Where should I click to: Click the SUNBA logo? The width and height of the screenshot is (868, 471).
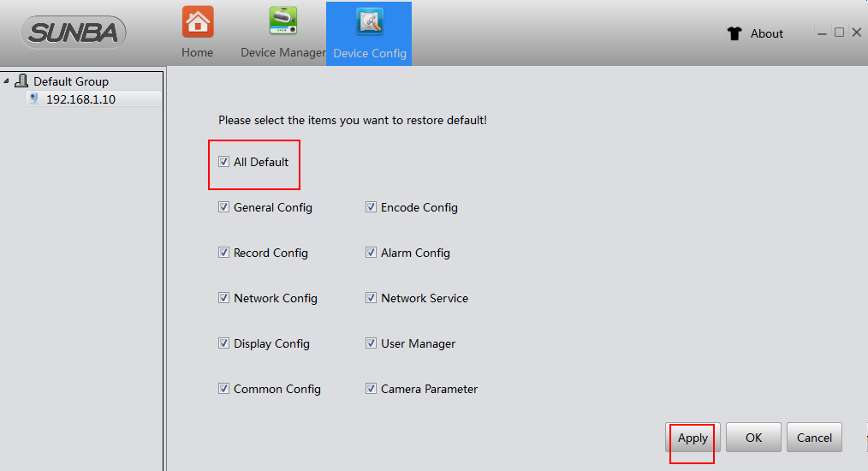(x=73, y=33)
